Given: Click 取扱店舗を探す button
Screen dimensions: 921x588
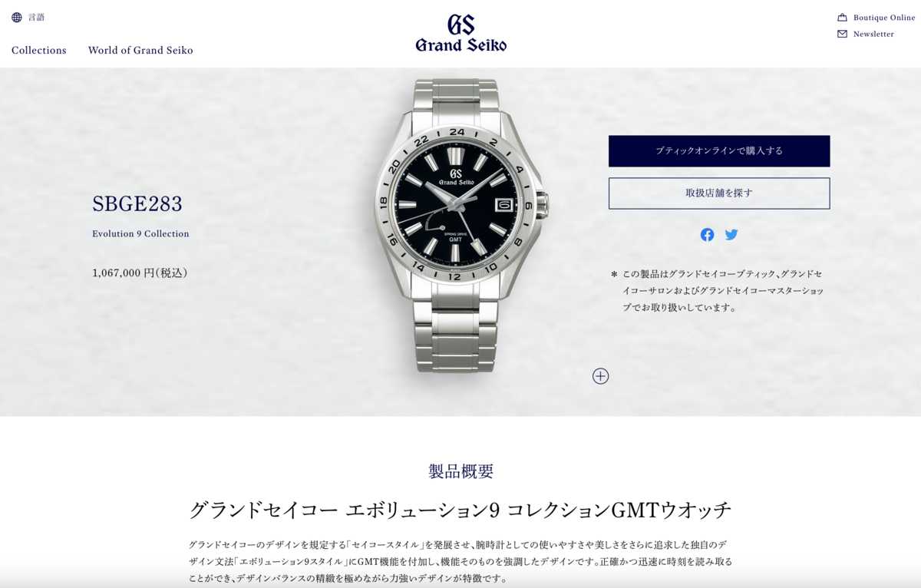Looking at the screenshot, I should click(719, 193).
